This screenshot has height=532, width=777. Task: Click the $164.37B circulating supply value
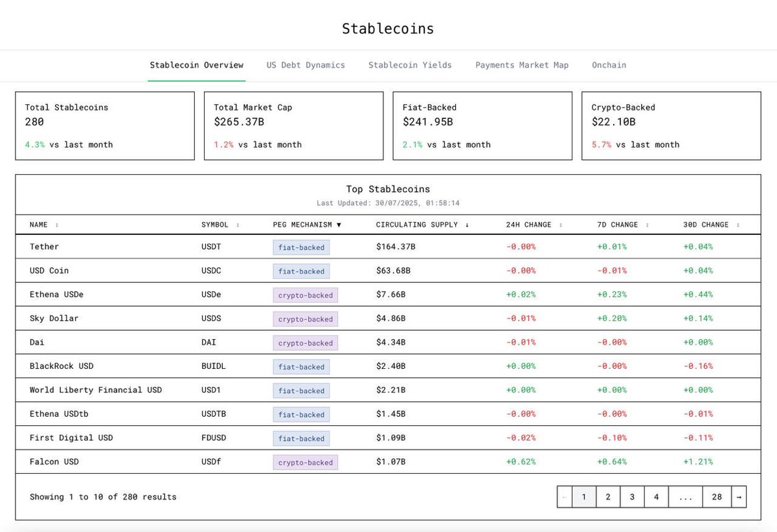point(396,247)
